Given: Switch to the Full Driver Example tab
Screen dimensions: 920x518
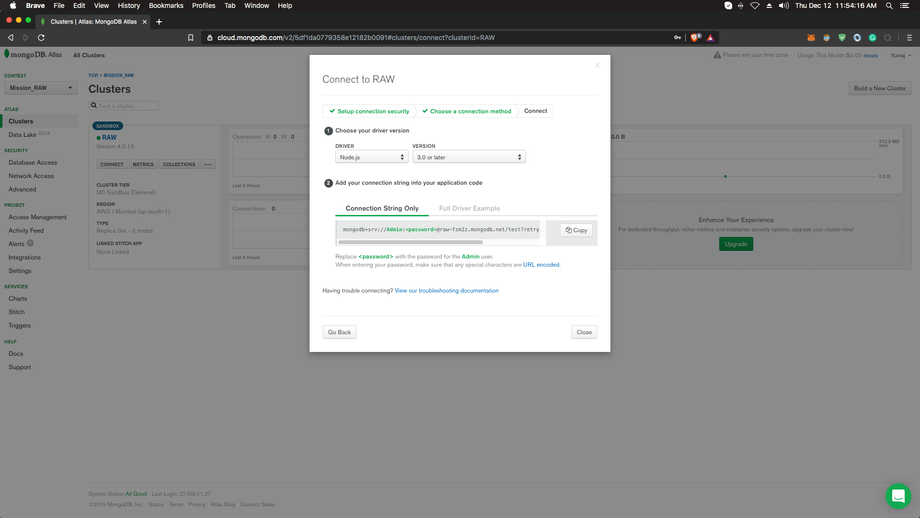Looking at the screenshot, I should [469, 208].
